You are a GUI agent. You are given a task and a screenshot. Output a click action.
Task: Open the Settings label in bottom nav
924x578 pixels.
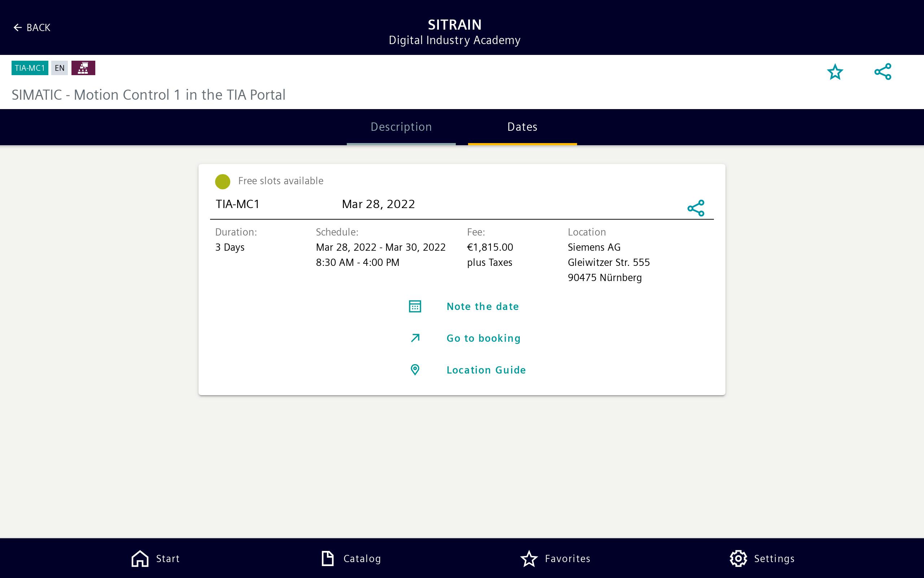[x=774, y=559]
